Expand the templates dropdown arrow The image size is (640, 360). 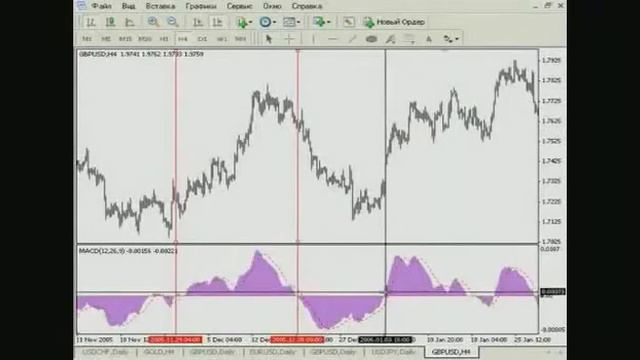pyautogui.click(x=299, y=22)
